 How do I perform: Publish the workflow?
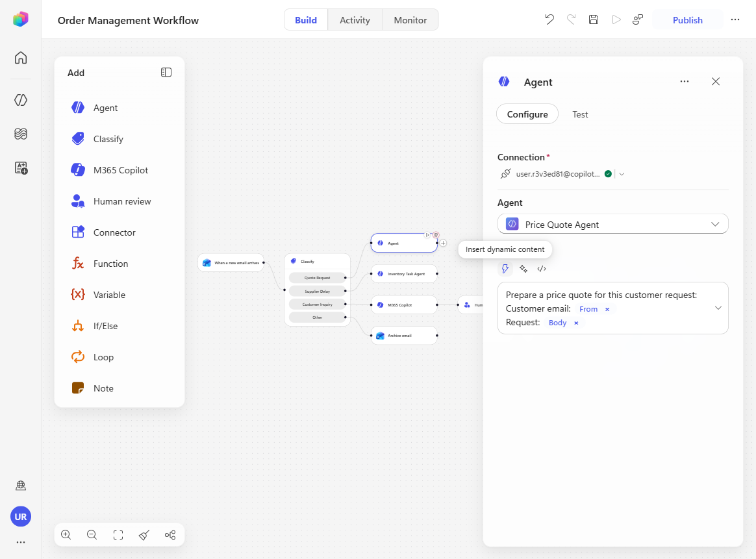click(x=688, y=19)
